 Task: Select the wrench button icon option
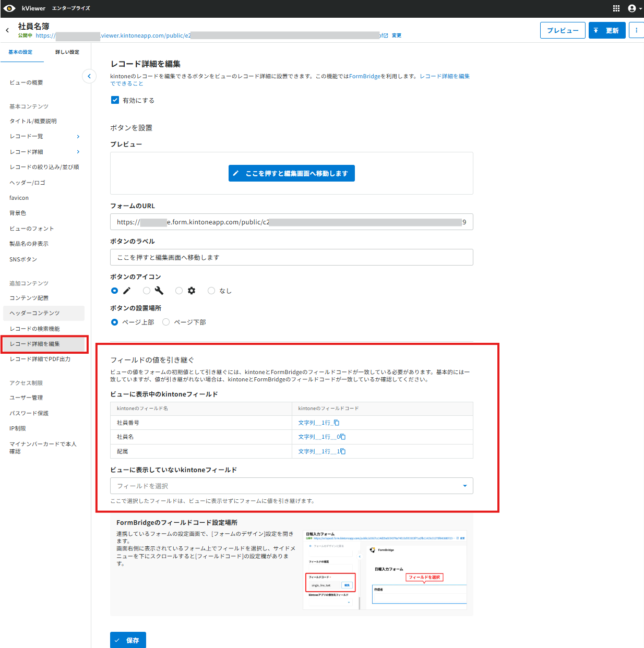[x=147, y=291]
